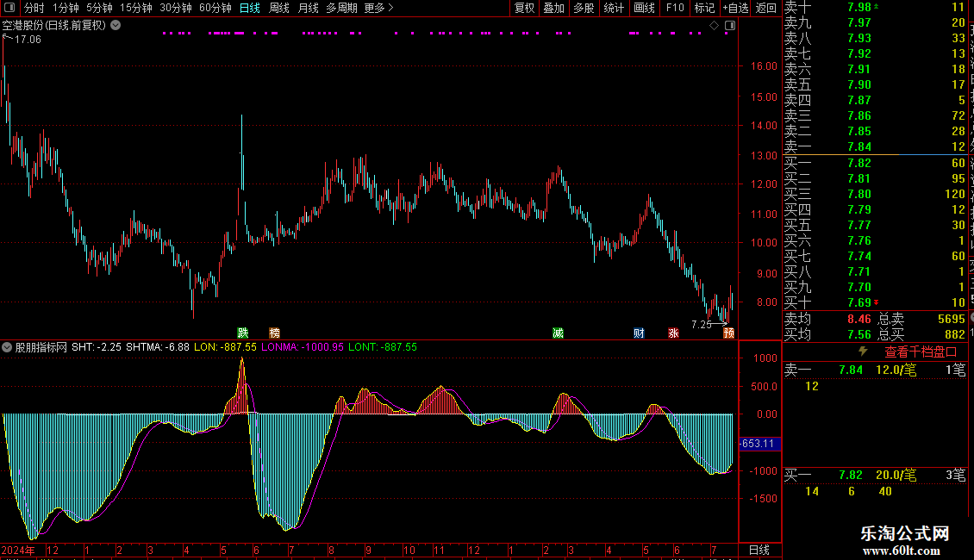Click the 买一 20.0/笔 queue detail row
The width and height of the screenshot is (974, 560).
tap(875, 476)
